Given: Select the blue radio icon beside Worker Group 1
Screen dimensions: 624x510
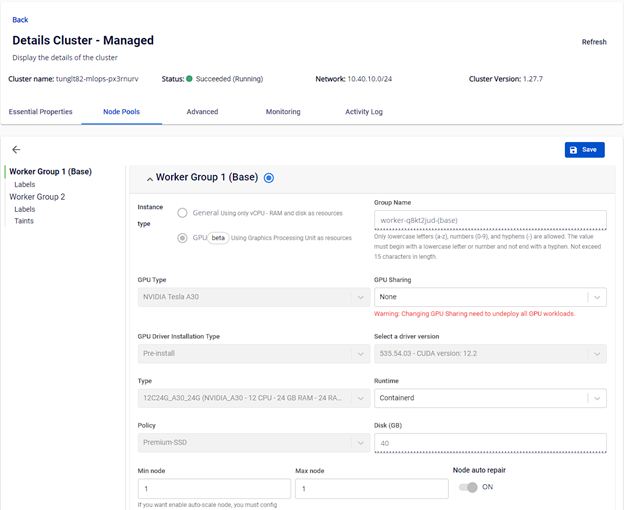Looking at the screenshot, I should [x=269, y=178].
